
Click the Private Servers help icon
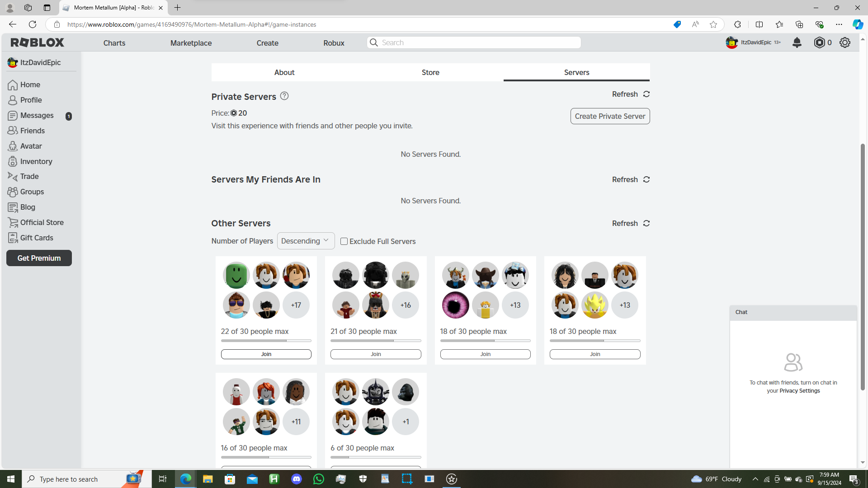point(284,96)
